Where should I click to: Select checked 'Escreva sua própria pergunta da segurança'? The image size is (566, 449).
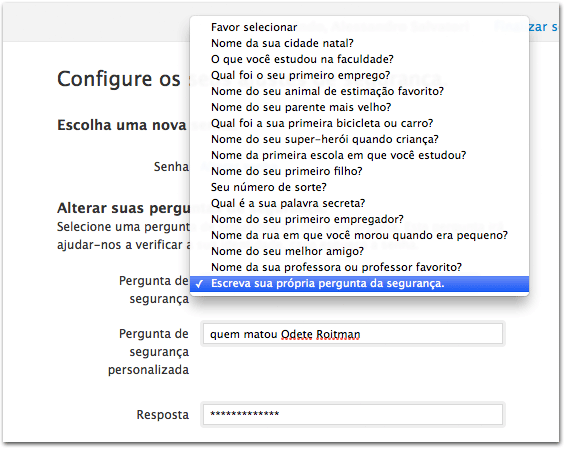click(x=359, y=284)
